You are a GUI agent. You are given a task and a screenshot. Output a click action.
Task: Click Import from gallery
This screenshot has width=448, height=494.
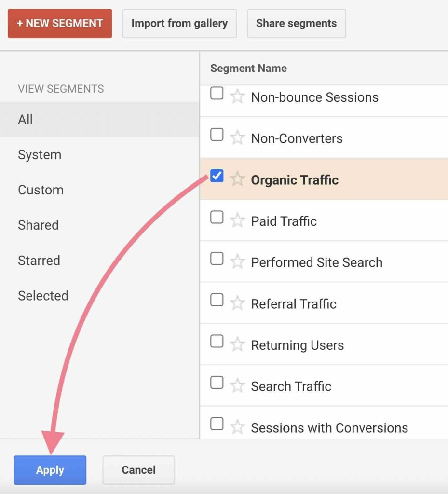tap(179, 23)
